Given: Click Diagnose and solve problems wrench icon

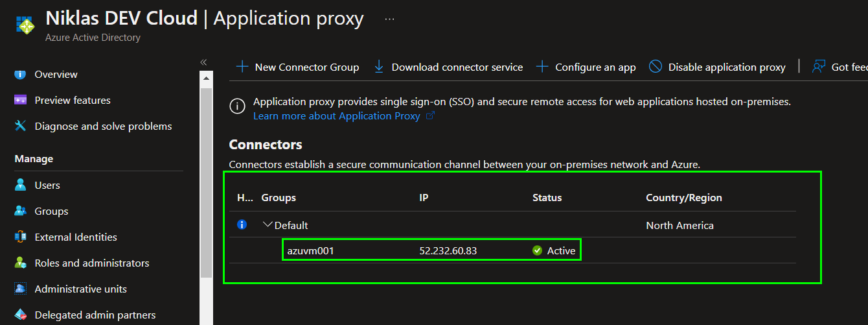Looking at the screenshot, I should [x=21, y=126].
